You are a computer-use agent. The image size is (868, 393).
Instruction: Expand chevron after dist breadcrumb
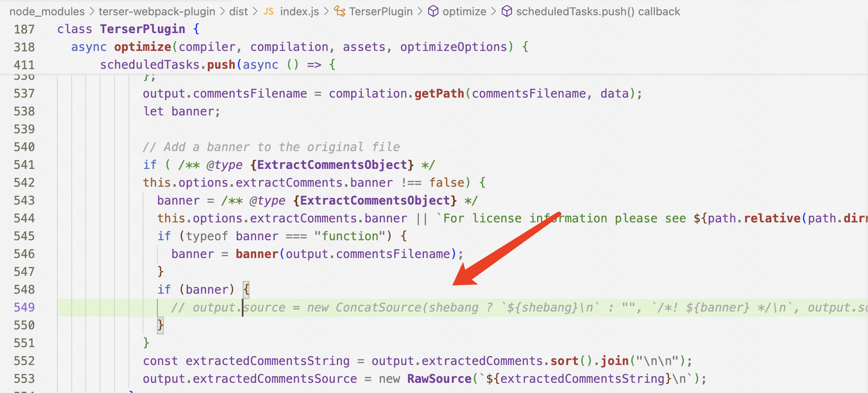(x=255, y=11)
